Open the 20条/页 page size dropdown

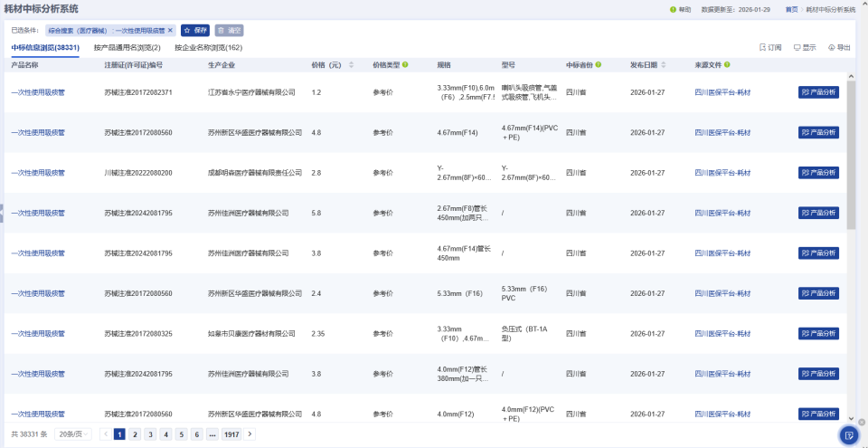coord(73,434)
